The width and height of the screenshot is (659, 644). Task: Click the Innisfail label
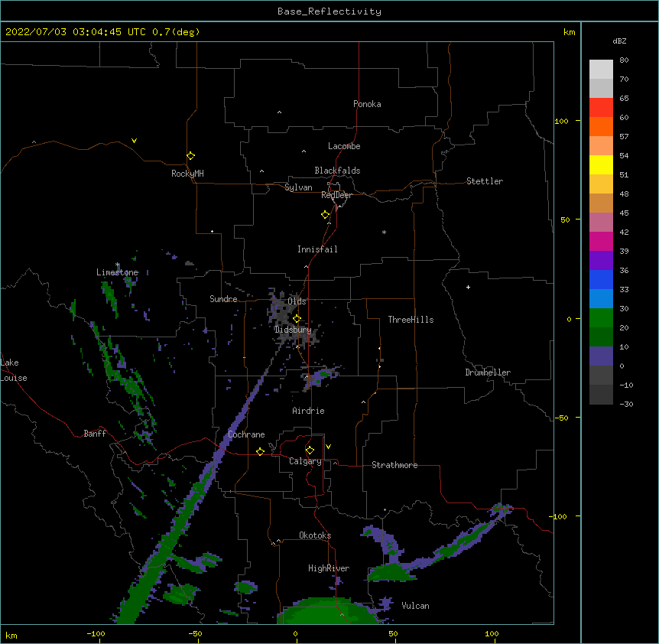[x=317, y=249]
